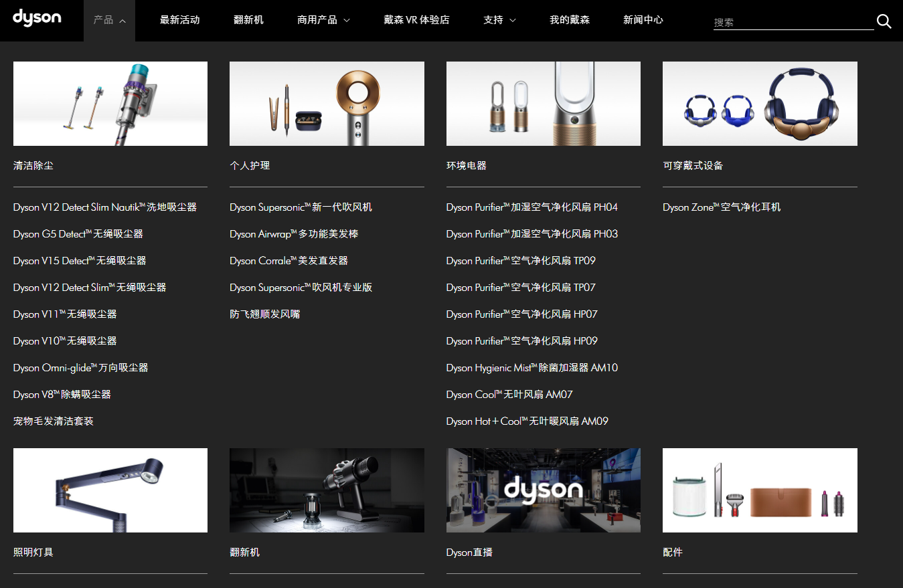This screenshot has width=903, height=588.
Task: Open the 翻新机 category heading below its image
Action: point(245,552)
